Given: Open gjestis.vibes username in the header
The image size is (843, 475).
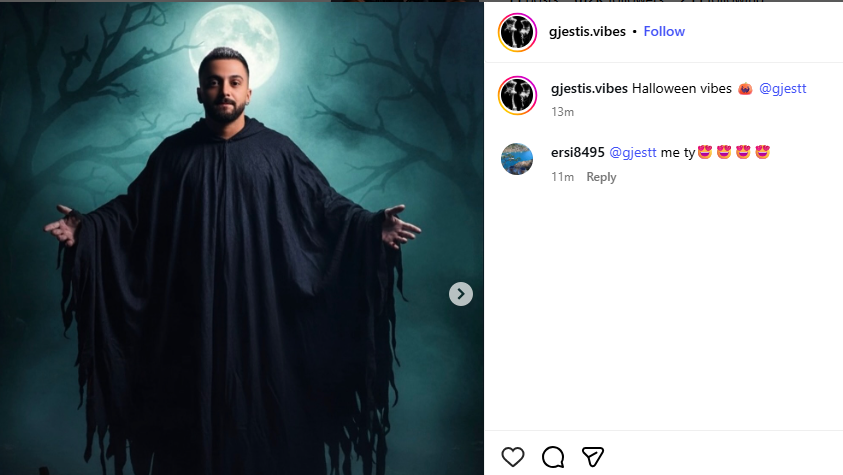Looking at the screenshot, I should pyautogui.click(x=587, y=32).
